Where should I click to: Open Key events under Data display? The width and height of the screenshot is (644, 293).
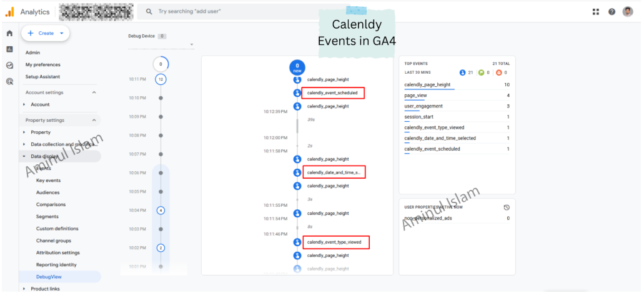48,181
